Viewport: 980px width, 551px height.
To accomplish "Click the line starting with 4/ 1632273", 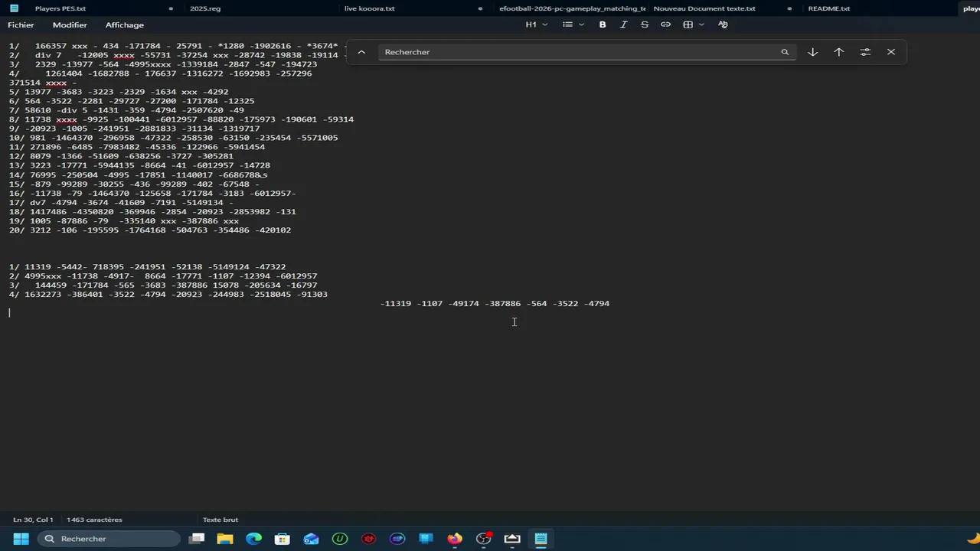I will pos(168,294).
